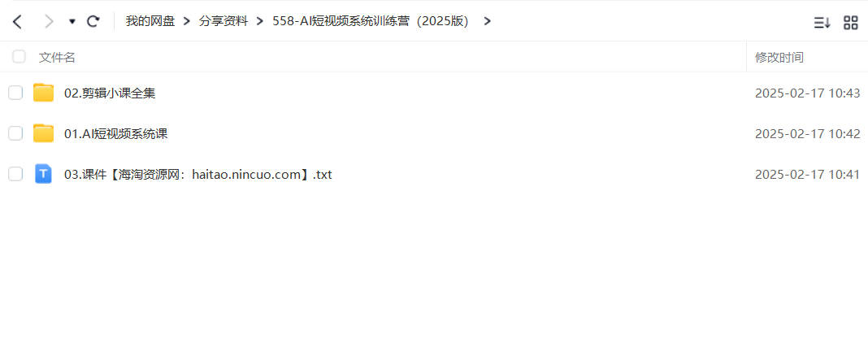Toggle the select-all checkbox in header
The height and width of the screenshot is (347, 868).
19,56
